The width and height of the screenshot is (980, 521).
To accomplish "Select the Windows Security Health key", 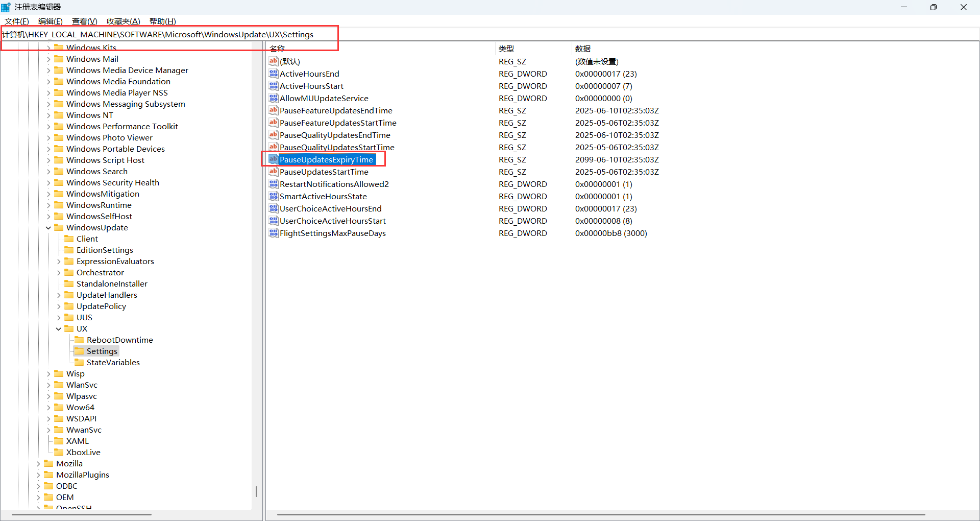I will click(113, 183).
